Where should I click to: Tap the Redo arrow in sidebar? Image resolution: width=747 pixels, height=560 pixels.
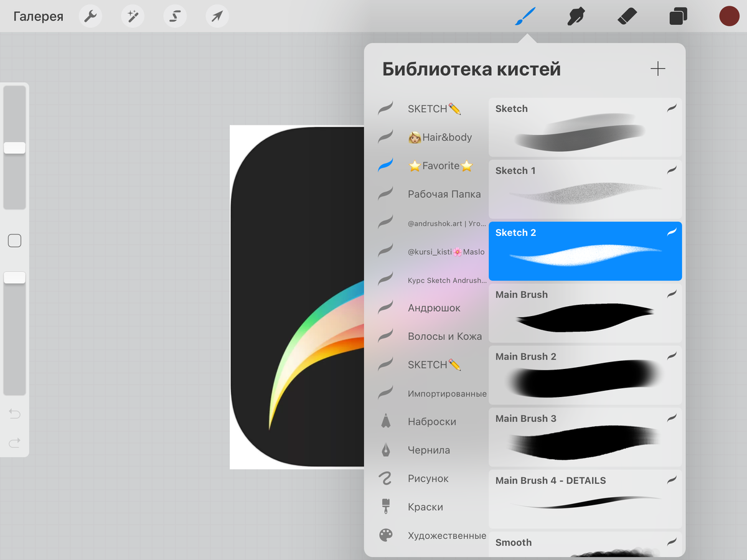(x=14, y=443)
